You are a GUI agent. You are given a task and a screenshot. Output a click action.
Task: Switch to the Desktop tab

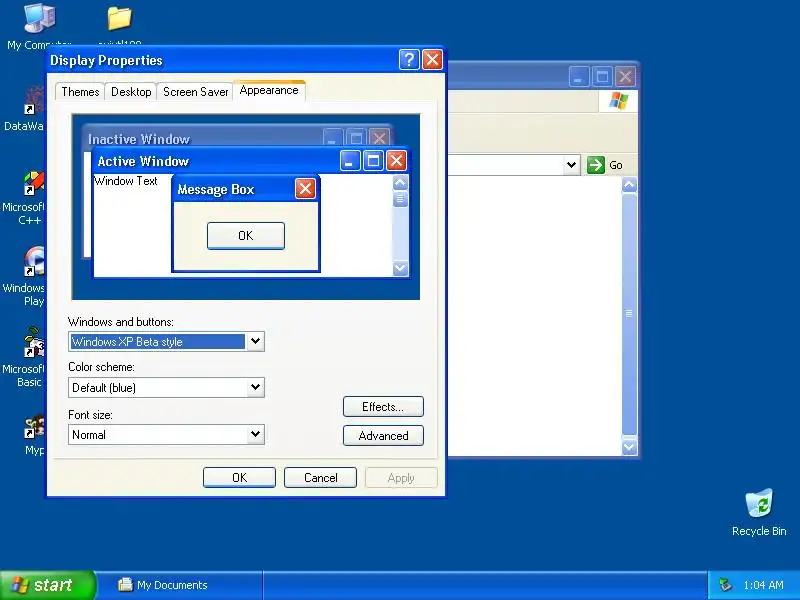pos(131,92)
